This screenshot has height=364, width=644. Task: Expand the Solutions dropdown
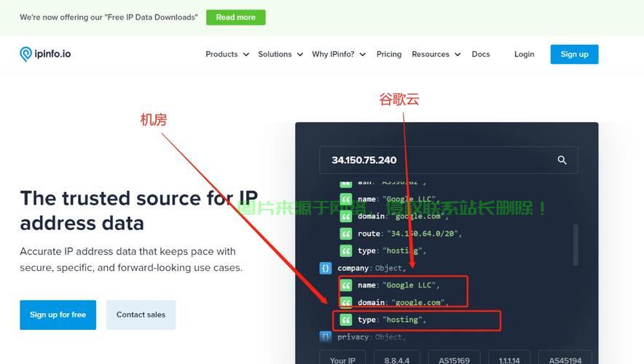coord(280,54)
